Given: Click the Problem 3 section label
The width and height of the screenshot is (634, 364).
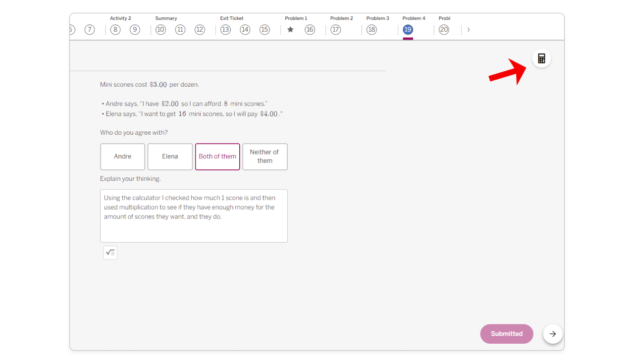Looking at the screenshot, I should click(x=378, y=18).
